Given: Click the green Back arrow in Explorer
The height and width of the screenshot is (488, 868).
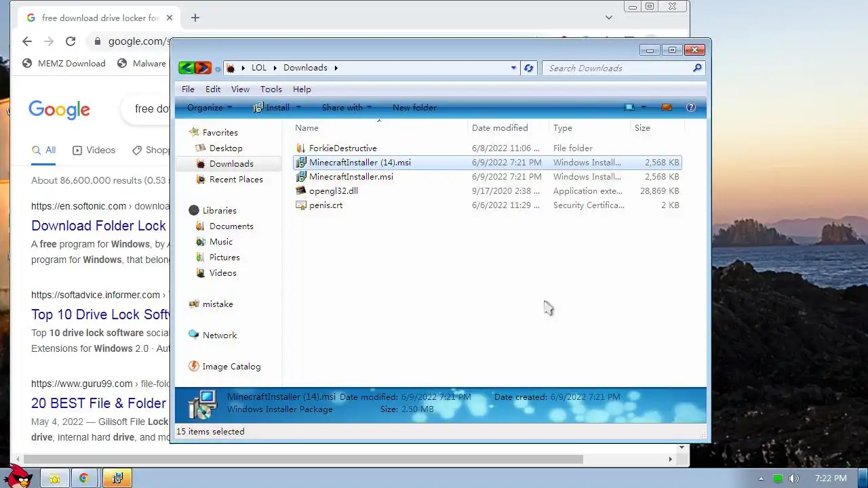Looking at the screenshot, I should click(186, 68).
